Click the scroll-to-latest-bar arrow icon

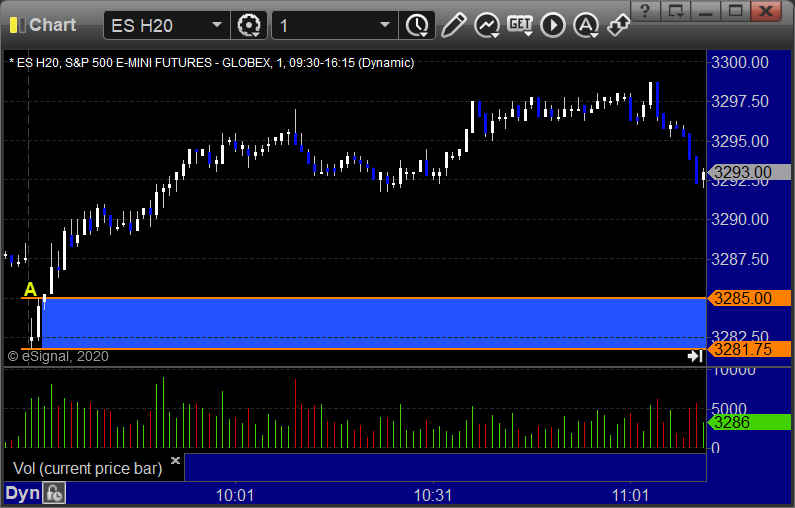coord(695,356)
